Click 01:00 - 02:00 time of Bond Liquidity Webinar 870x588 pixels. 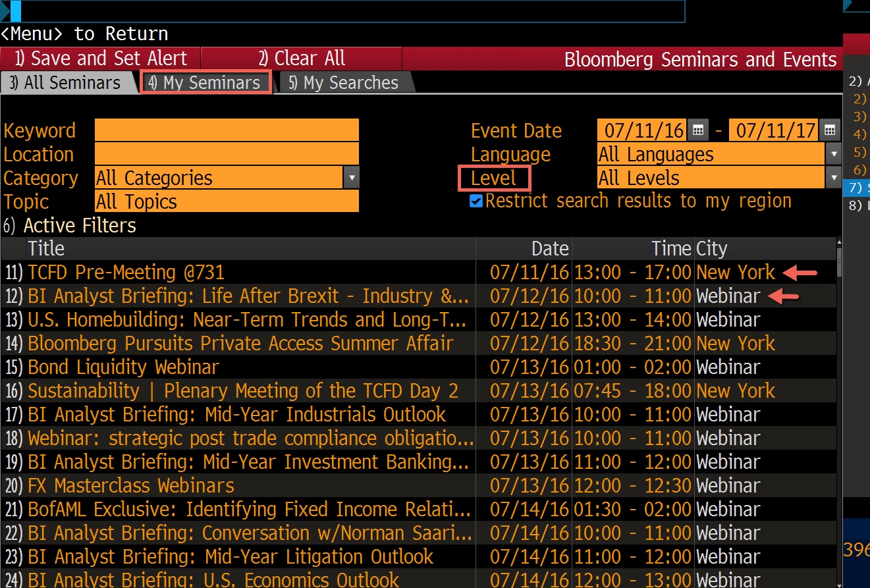pyautogui.click(x=632, y=367)
